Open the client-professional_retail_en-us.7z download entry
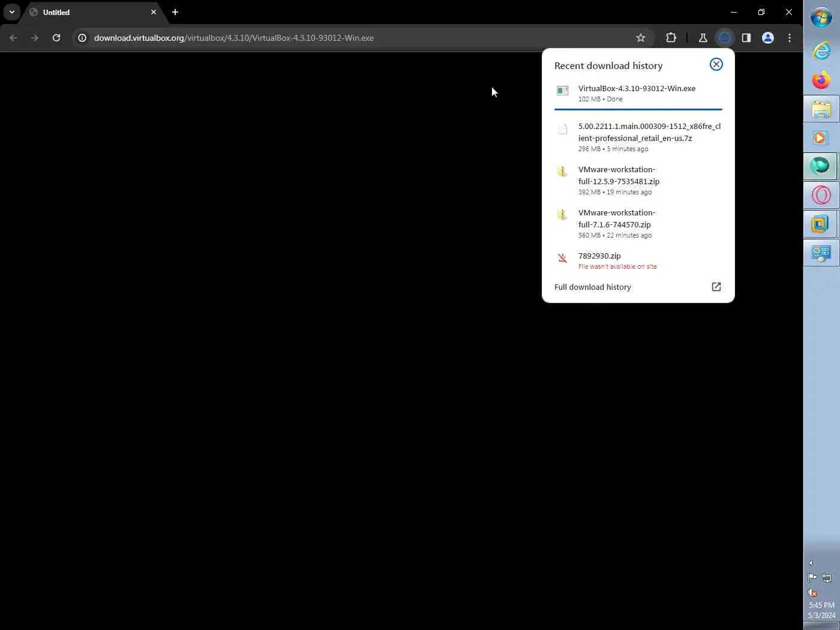The height and width of the screenshot is (630, 840). click(638, 137)
